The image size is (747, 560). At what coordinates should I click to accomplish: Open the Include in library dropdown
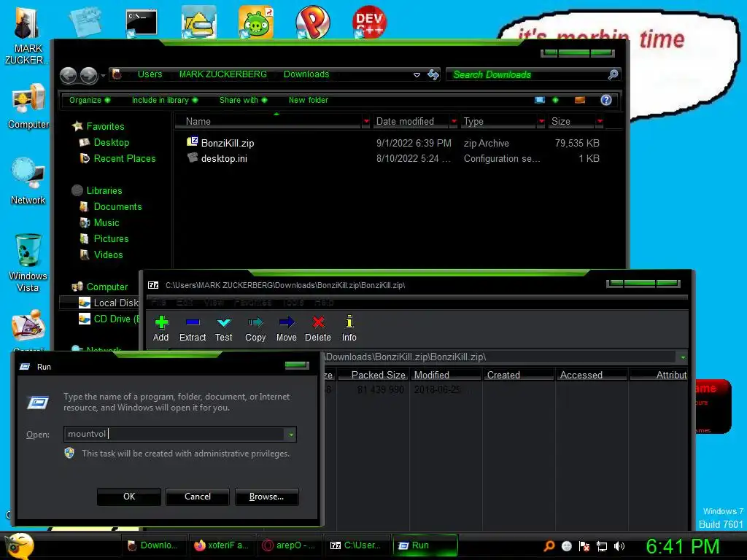[165, 100]
